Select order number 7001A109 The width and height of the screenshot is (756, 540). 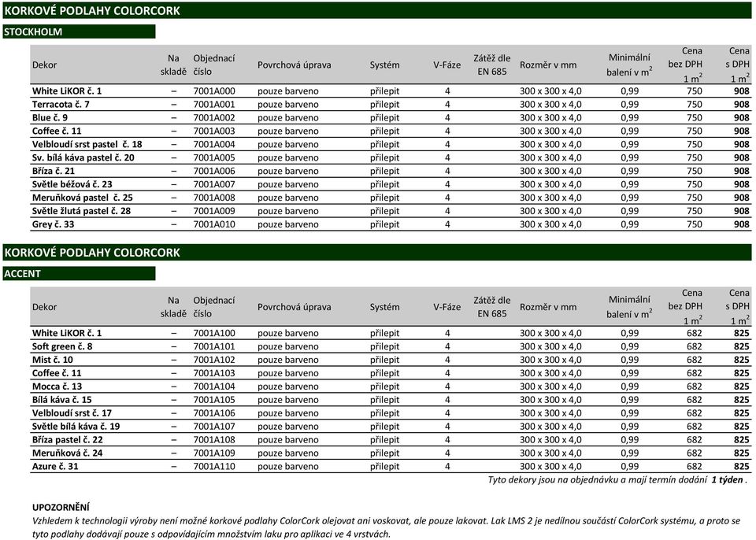click(x=214, y=453)
